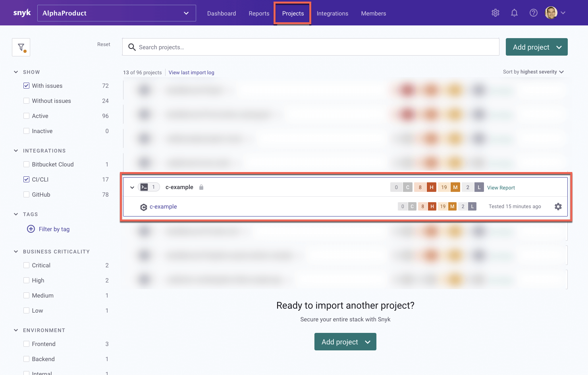This screenshot has height=375, width=588.
Task: Check the Frontend environment filter
Action: point(27,344)
